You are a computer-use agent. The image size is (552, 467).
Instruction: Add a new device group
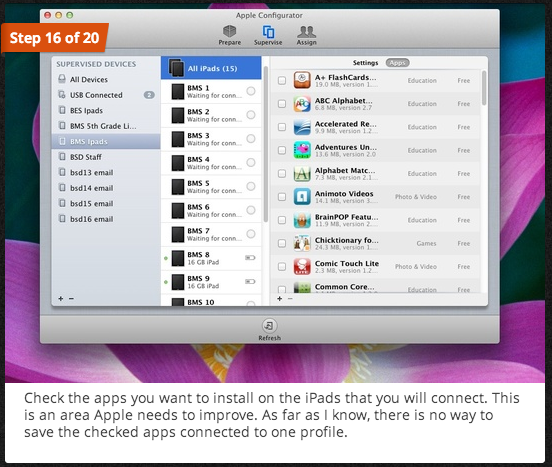click(61, 298)
